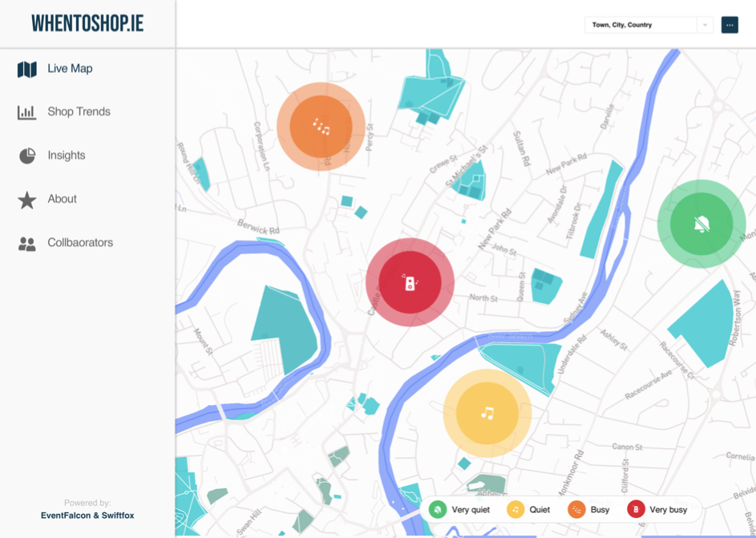Click the About star icon
756x538 pixels.
[x=27, y=200]
